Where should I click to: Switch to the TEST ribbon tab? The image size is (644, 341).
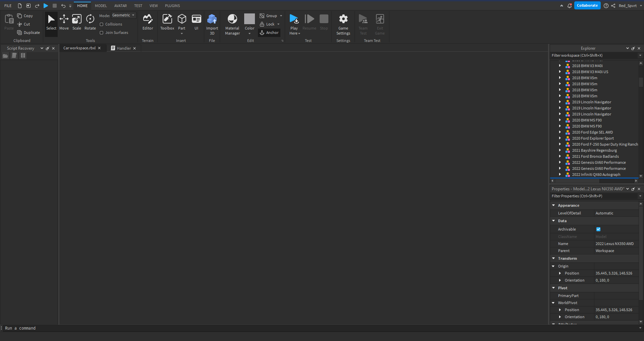138,6
